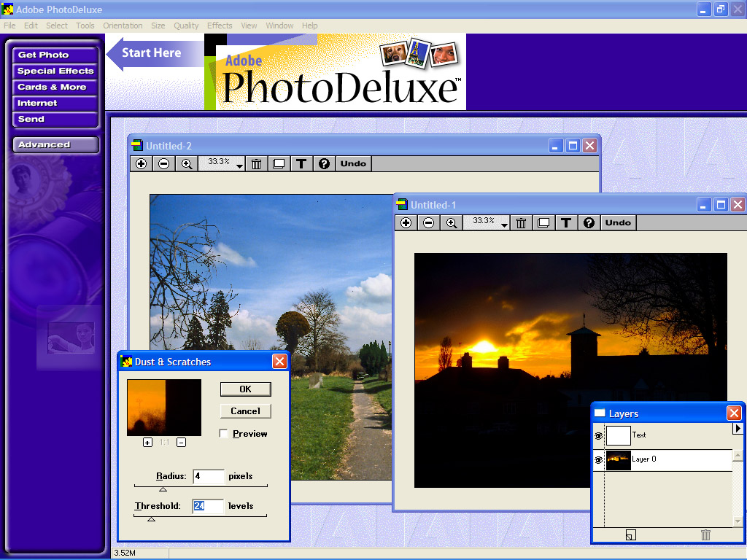The width and height of the screenshot is (747, 560).
Task: Open the Help menu
Action: pos(309,26)
